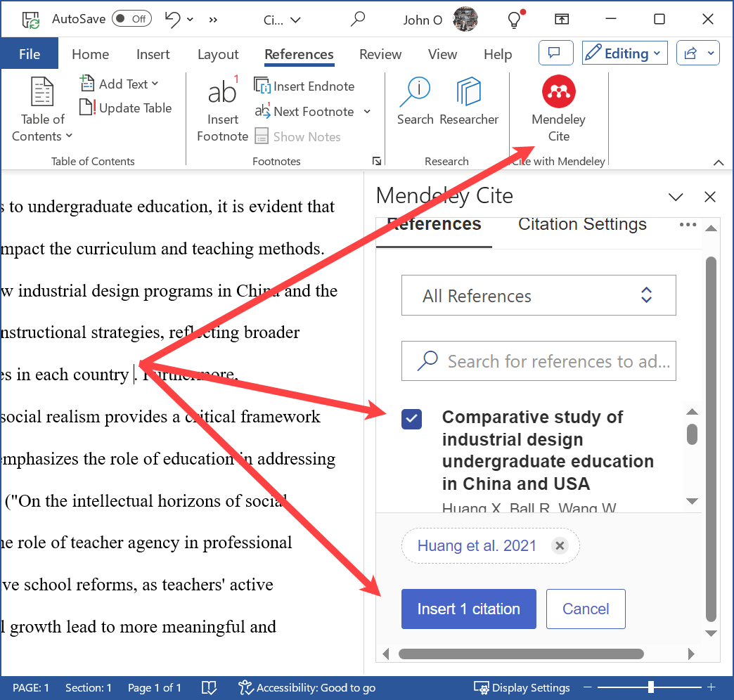Image resolution: width=734 pixels, height=700 pixels.
Task: Adjust the zoom slider
Action: [651, 687]
